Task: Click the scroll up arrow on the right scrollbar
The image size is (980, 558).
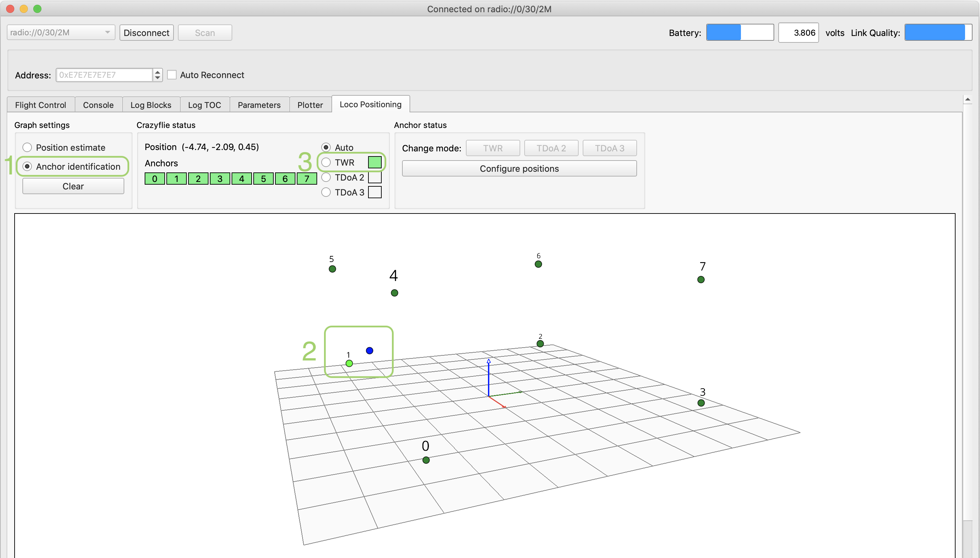Action: [x=967, y=100]
